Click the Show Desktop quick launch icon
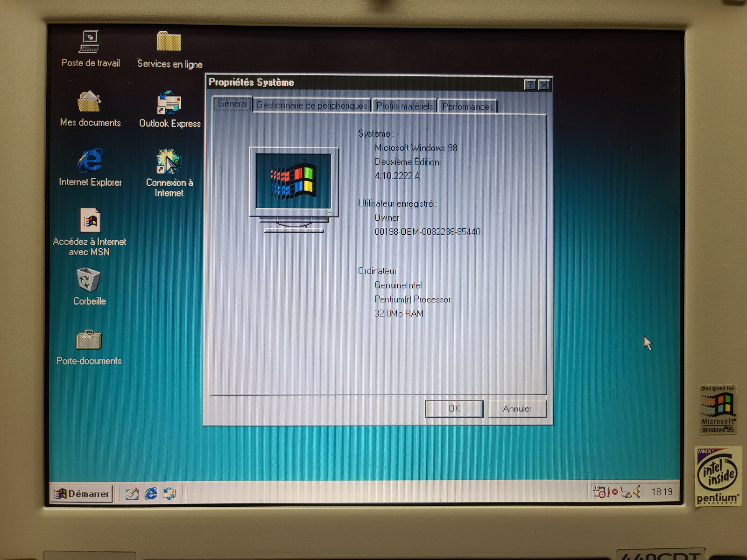The width and height of the screenshot is (747, 560). coord(132,493)
